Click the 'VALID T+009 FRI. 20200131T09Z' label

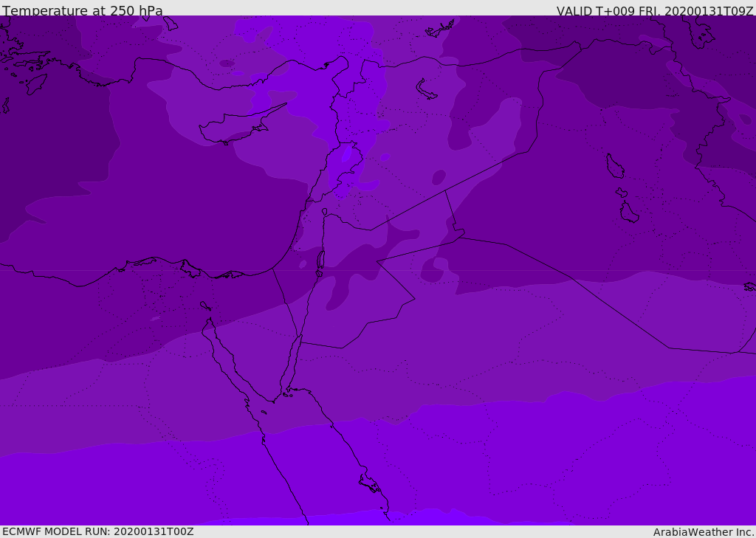(655, 10)
